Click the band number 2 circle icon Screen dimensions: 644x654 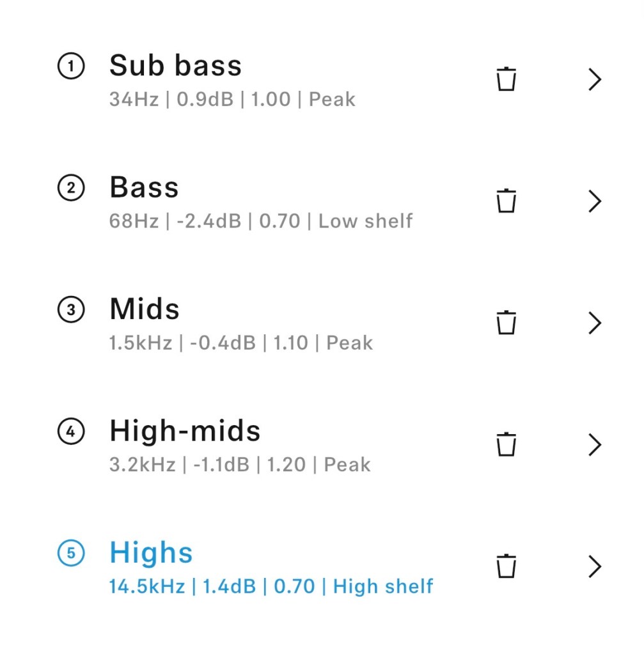coord(70,189)
